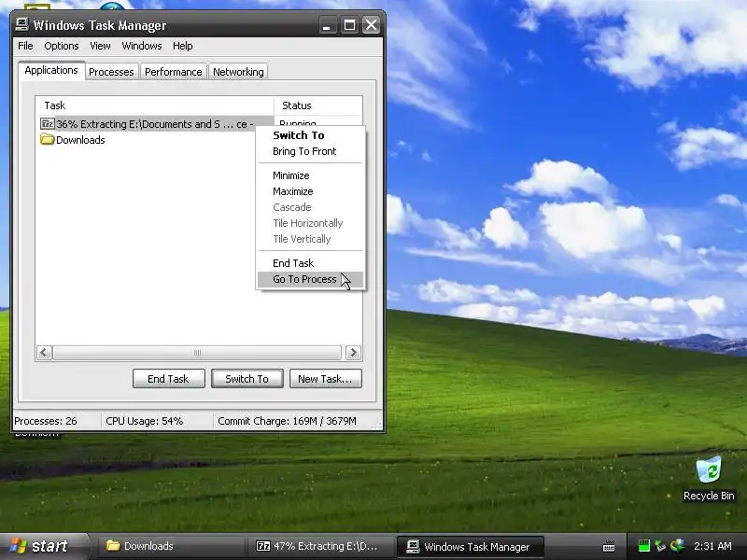Viewport: 747px width, 560px height.
Task: Select the Applications tab
Action: click(51, 71)
